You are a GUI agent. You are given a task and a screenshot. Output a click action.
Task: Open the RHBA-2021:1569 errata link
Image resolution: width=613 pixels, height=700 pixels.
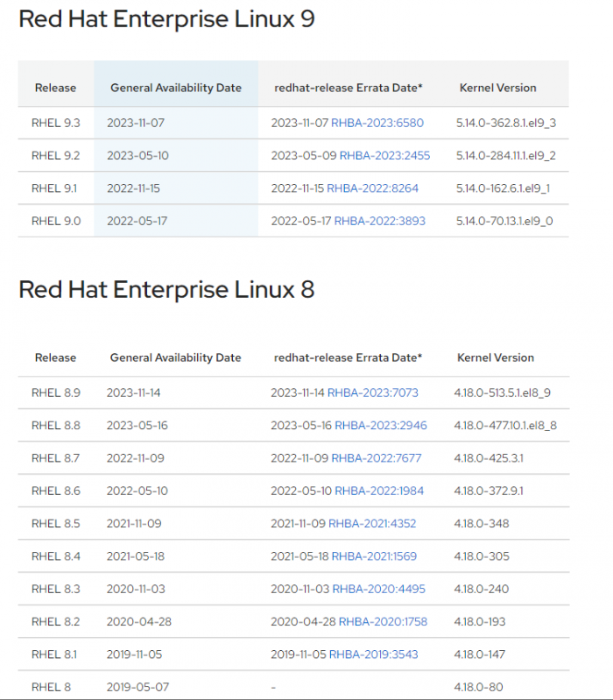click(374, 556)
